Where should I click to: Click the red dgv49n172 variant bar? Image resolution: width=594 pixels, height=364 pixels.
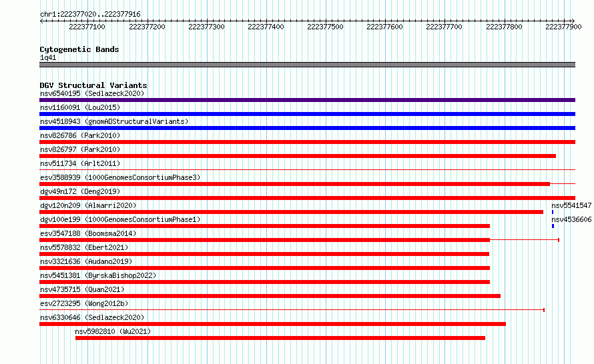[307, 198]
